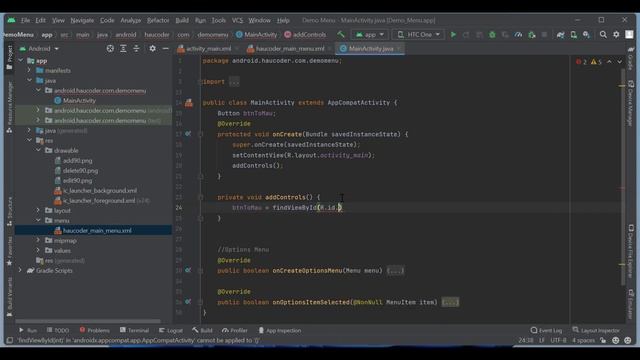
Task: Click override gutter icon next to onCreateOptionsMenu
Action: (188, 270)
